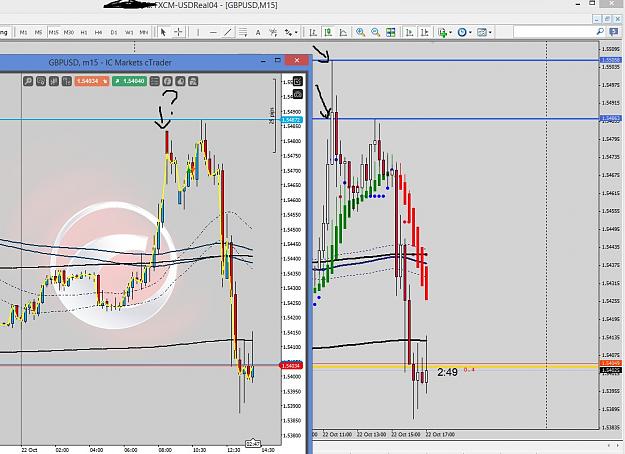
Task: Open the indicators list icon
Action: tap(442, 32)
